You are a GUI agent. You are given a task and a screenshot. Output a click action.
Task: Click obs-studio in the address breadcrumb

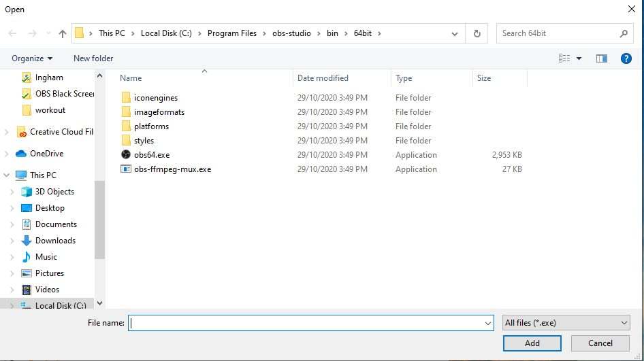[x=291, y=33]
